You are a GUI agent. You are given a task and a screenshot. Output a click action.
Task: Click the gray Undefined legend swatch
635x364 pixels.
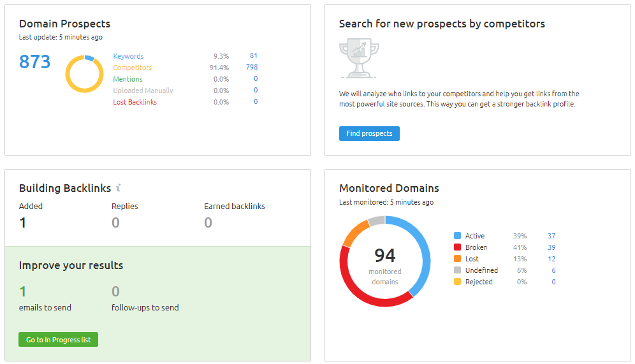coord(457,270)
